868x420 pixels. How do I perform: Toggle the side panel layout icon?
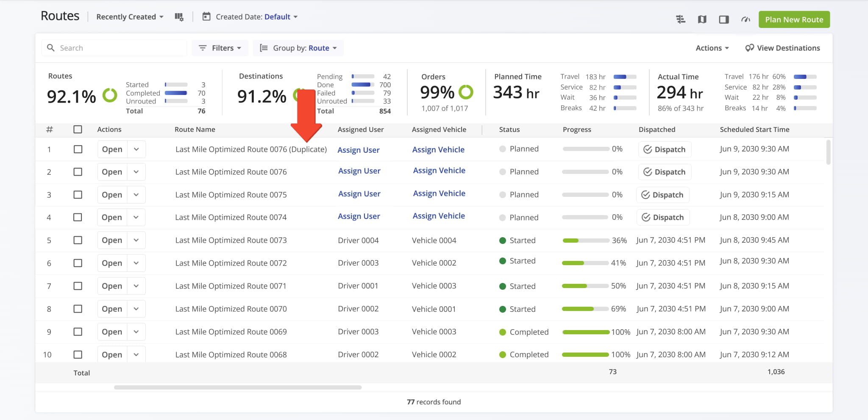724,20
